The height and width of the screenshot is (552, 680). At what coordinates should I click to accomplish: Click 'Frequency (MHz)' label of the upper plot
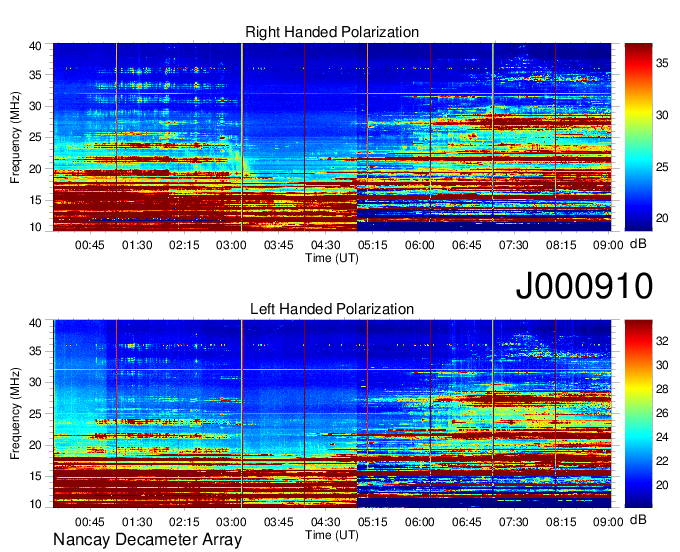pyautogui.click(x=15, y=137)
